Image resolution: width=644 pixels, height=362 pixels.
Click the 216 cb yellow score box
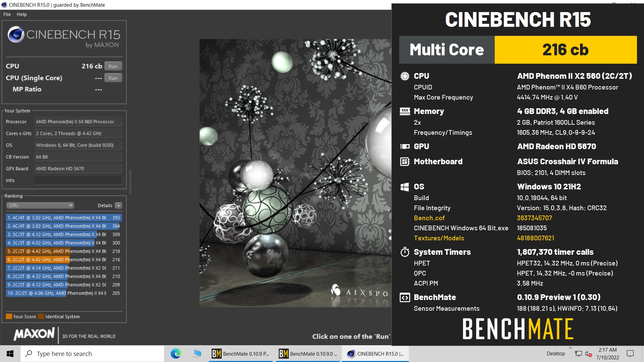(566, 50)
